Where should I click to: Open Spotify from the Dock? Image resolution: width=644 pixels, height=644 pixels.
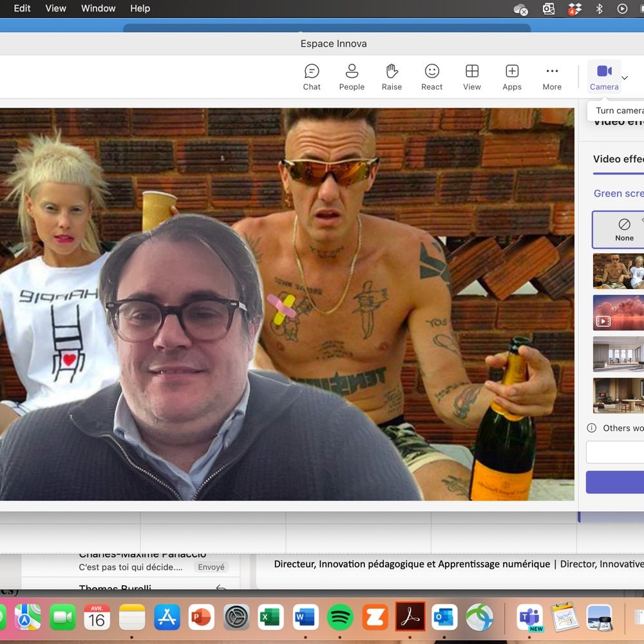(x=340, y=617)
